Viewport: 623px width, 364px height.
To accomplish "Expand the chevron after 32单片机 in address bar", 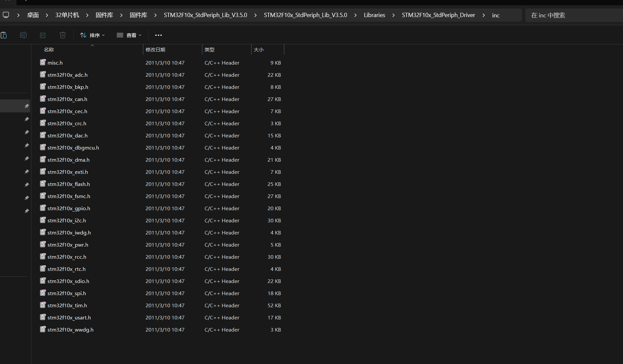I will [x=87, y=15].
